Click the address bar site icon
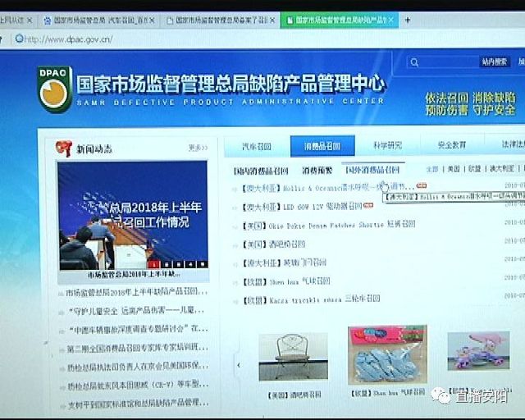The width and height of the screenshot is (525, 420). 20,39
